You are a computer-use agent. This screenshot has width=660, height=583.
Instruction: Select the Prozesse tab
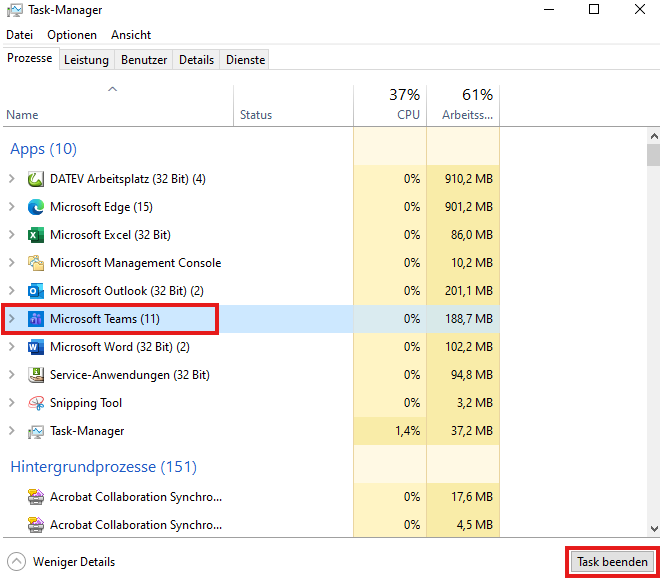(30, 58)
